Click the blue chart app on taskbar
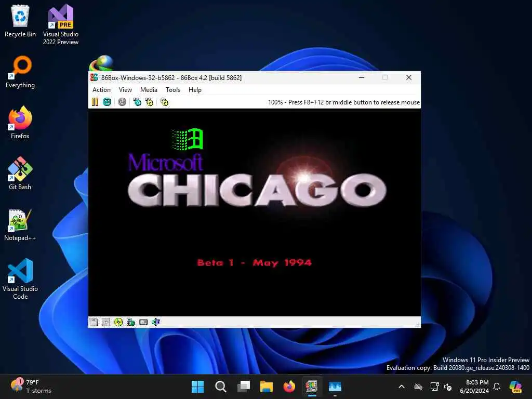 pyautogui.click(x=335, y=387)
